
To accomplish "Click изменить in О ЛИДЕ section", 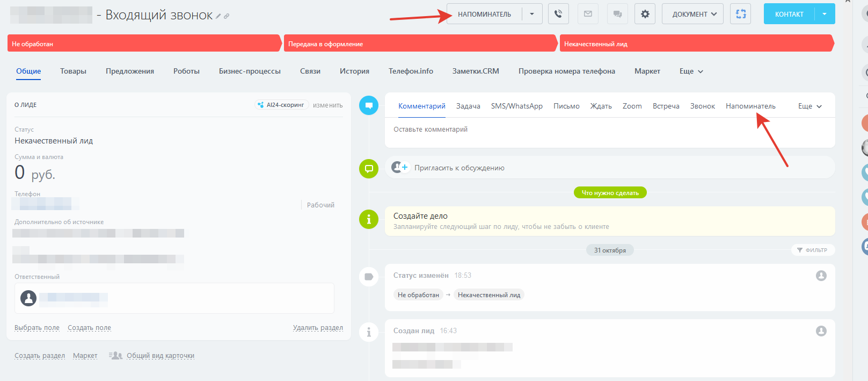I will (327, 105).
